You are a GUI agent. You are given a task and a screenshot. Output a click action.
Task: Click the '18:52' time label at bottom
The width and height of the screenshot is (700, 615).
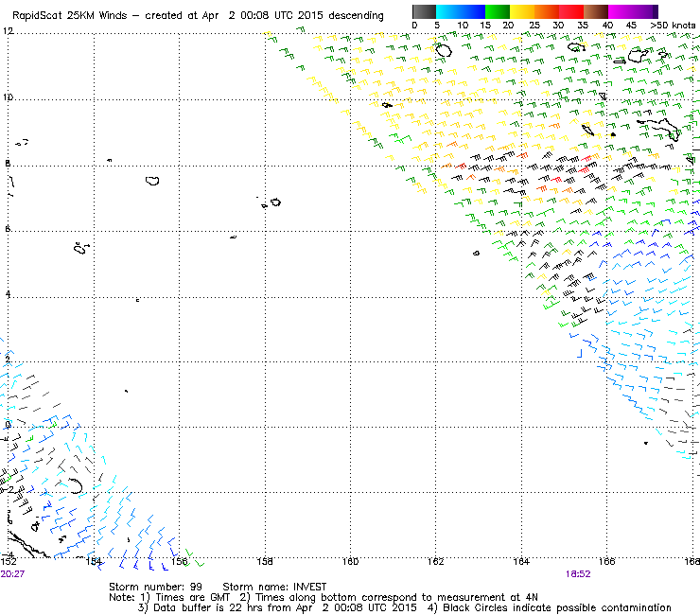tap(578, 574)
